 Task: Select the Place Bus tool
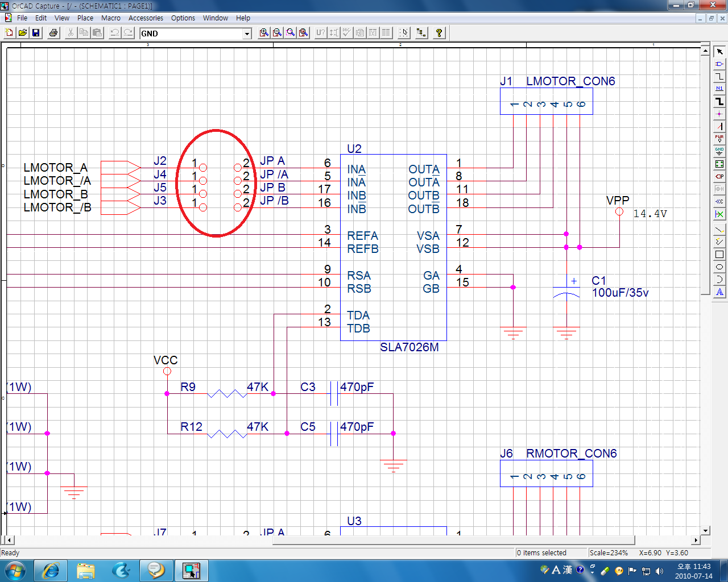point(719,101)
